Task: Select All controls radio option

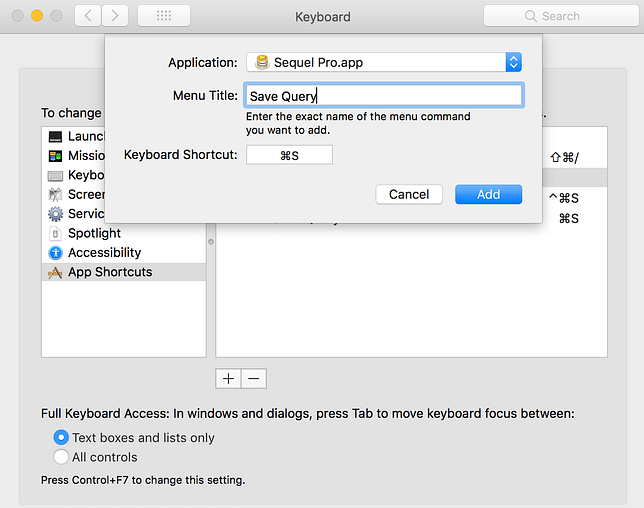Action: 61,457
